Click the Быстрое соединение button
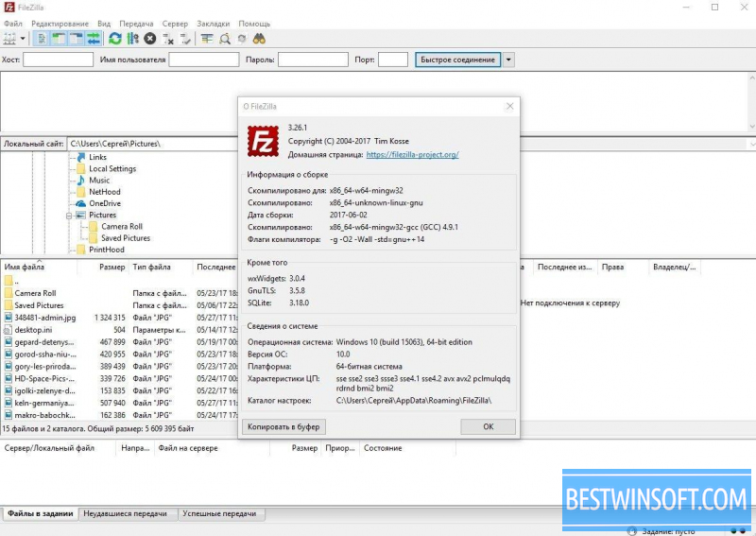The image size is (756, 536). [x=457, y=60]
